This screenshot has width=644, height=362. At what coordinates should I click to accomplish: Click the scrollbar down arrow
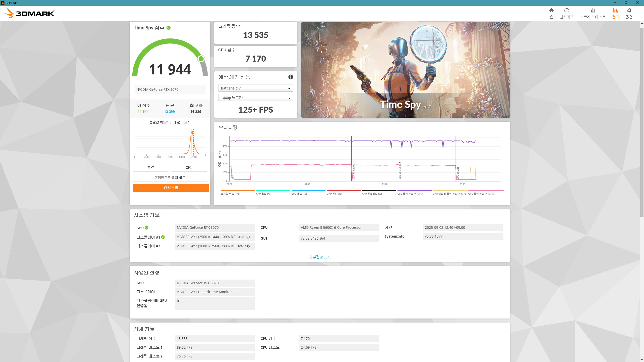(x=642, y=360)
